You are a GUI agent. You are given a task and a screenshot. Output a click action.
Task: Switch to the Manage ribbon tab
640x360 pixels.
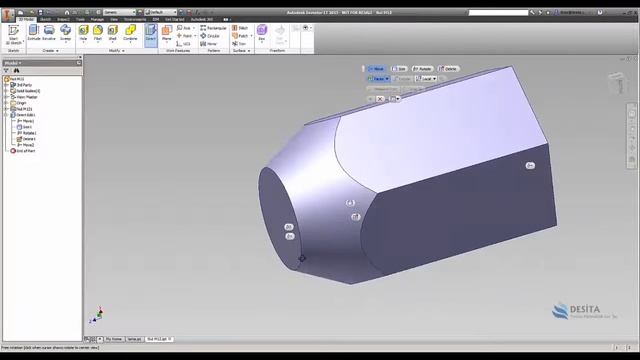click(97, 19)
